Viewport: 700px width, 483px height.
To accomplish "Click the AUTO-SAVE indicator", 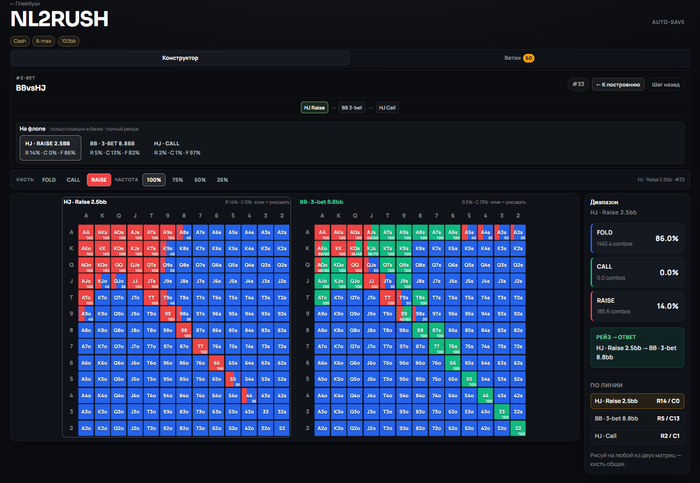I will pos(668,22).
